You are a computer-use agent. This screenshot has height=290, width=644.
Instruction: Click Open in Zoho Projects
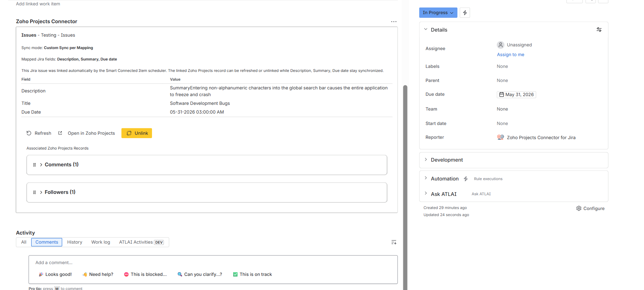(x=87, y=133)
